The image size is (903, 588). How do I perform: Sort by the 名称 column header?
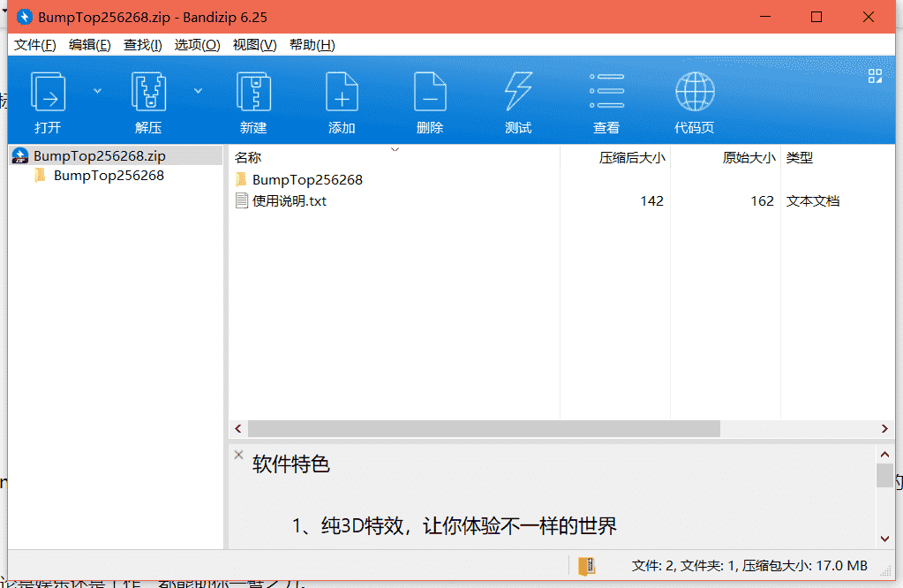395,157
